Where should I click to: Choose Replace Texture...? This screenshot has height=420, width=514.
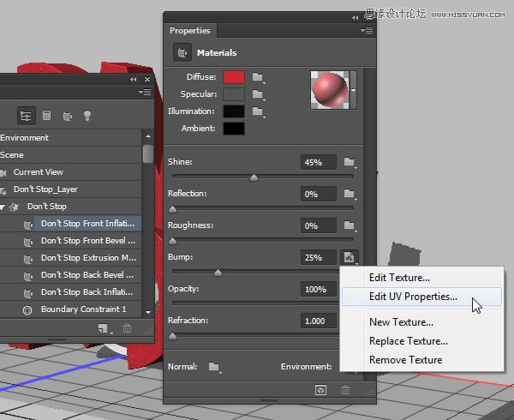[x=409, y=341]
